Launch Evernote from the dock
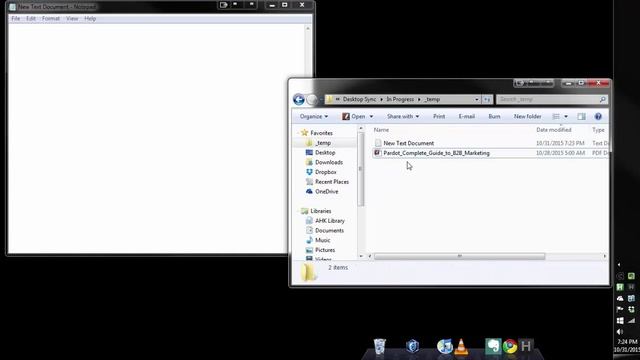This screenshot has width=640, height=360. pos(493,346)
